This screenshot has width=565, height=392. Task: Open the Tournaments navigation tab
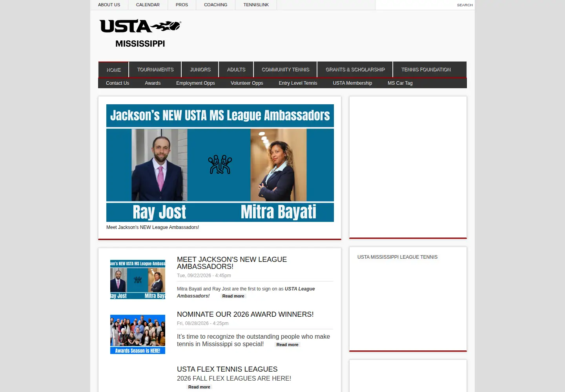click(x=155, y=69)
